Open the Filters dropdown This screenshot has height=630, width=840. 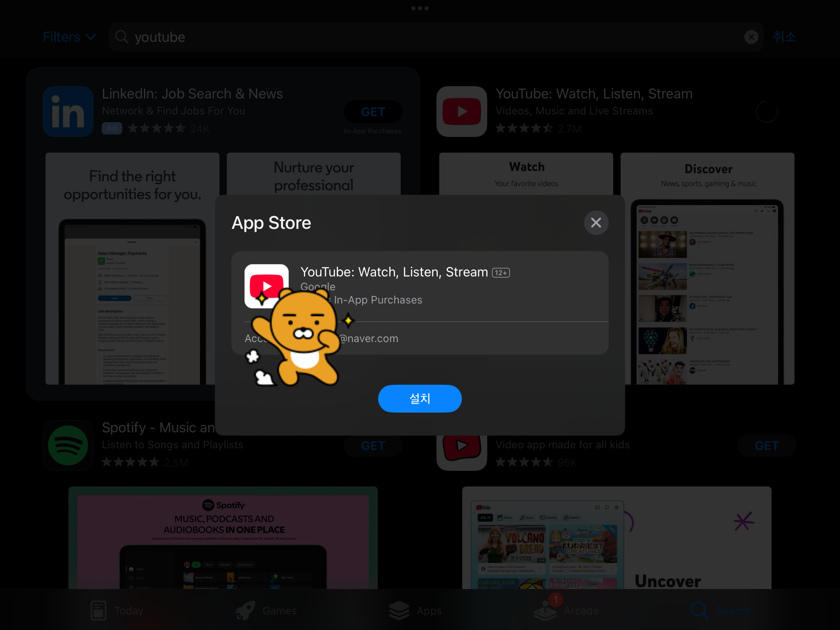pos(69,37)
